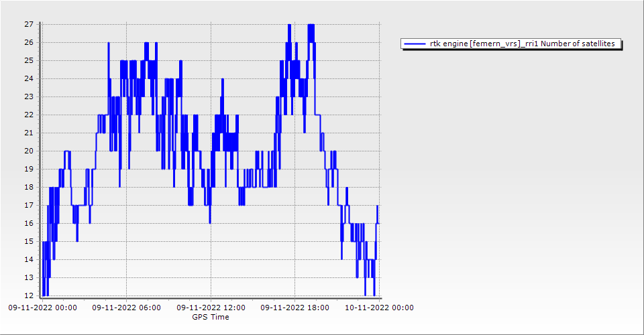The image size is (644, 335).
Task: Select the 10-11-2022 00:00 x-axis label
Action: point(379,308)
